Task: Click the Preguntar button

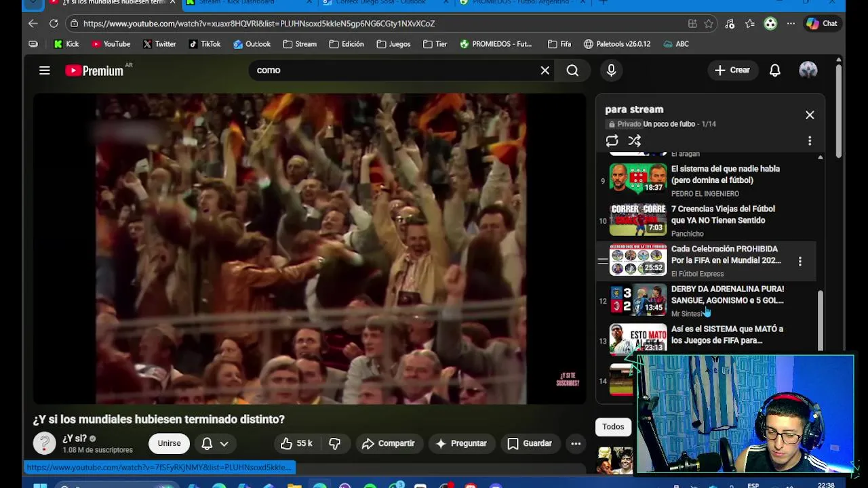Action: click(x=460, y=443)
